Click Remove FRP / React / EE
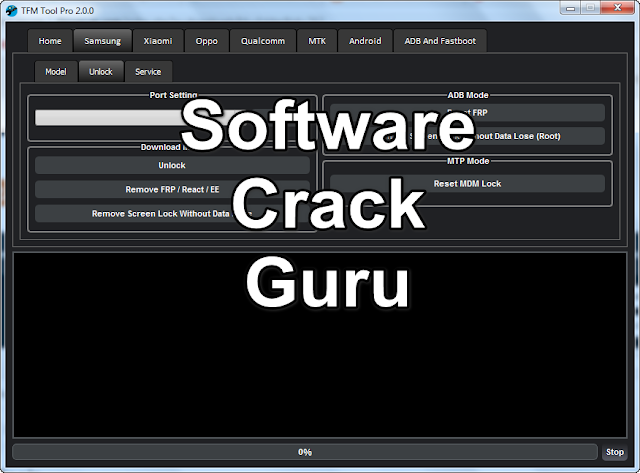Screen dimensions: 640x473 [x=172, y=189]
